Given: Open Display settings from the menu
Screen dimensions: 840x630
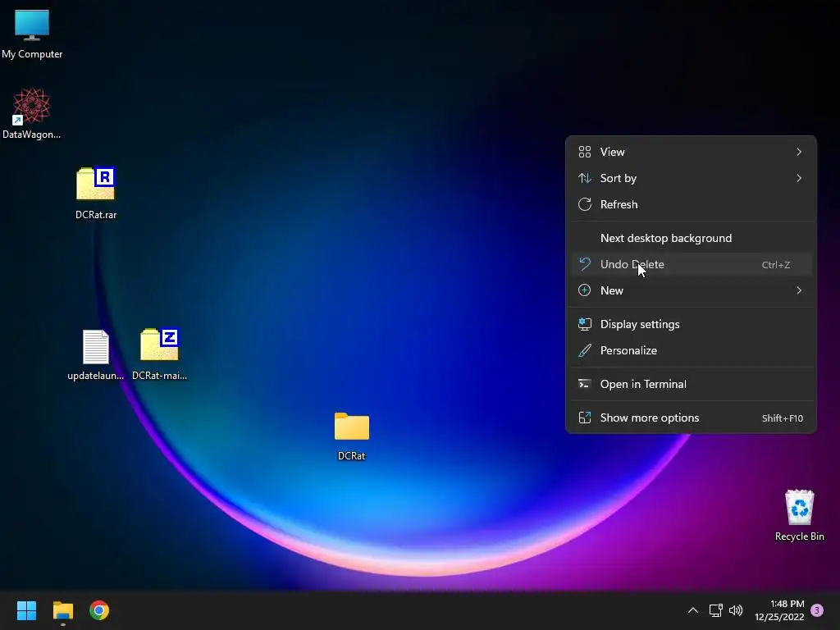Looking at the screenshot, I should pos(691,325).
